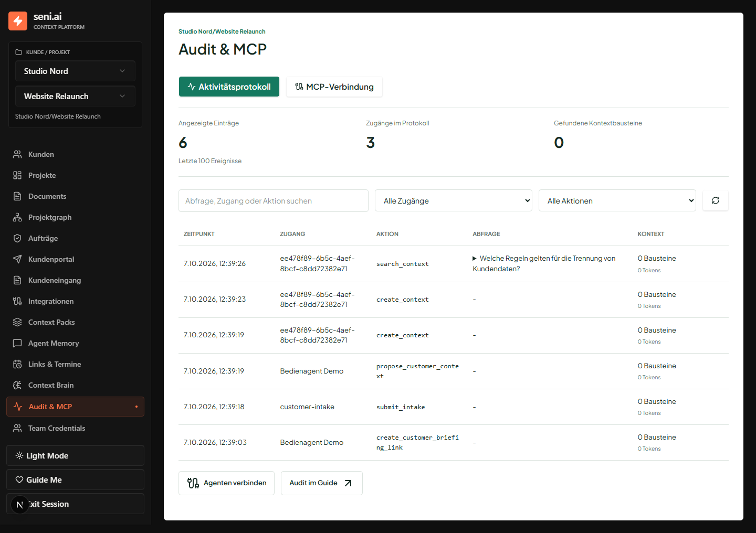Viewport: 756px width, 533px height.
Task: Click the N avatar badge at bottom left
Action: (x=20, y=505)
